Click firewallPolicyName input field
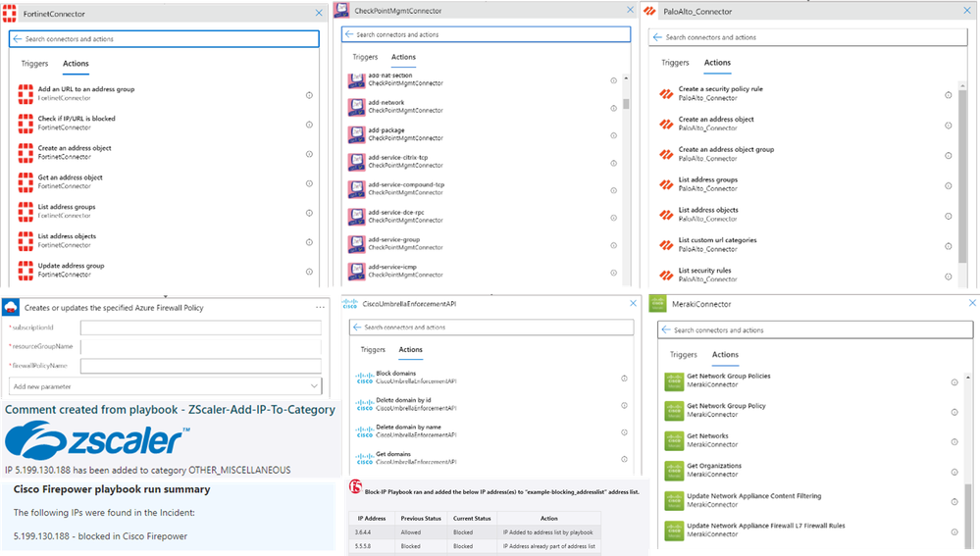The width and height of the screenshot is (980, 556). tap(201, 366)
